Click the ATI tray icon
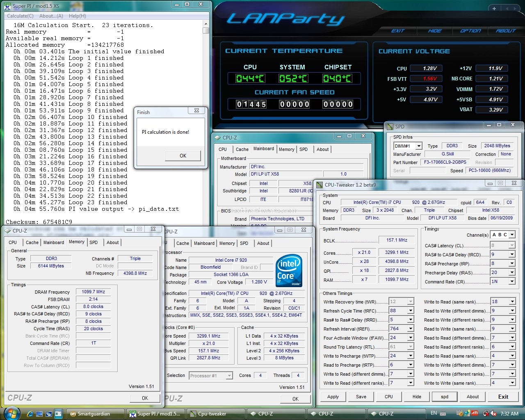 click(x=475, y=413)
